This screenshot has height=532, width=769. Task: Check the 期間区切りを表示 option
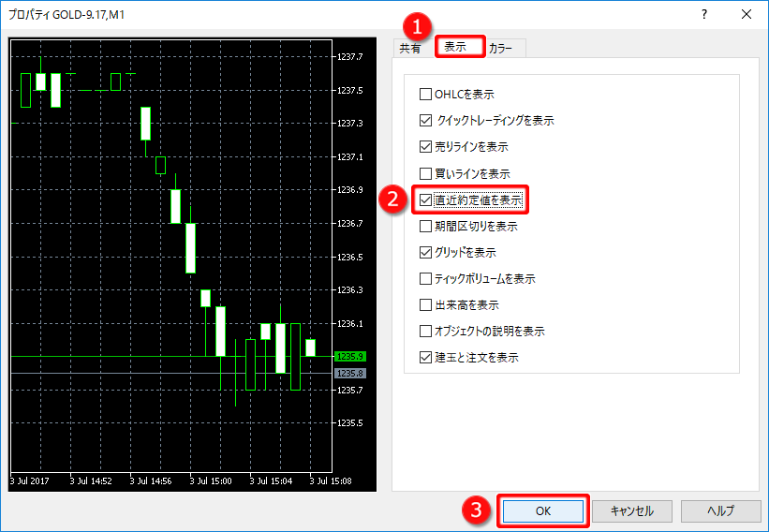426,226
